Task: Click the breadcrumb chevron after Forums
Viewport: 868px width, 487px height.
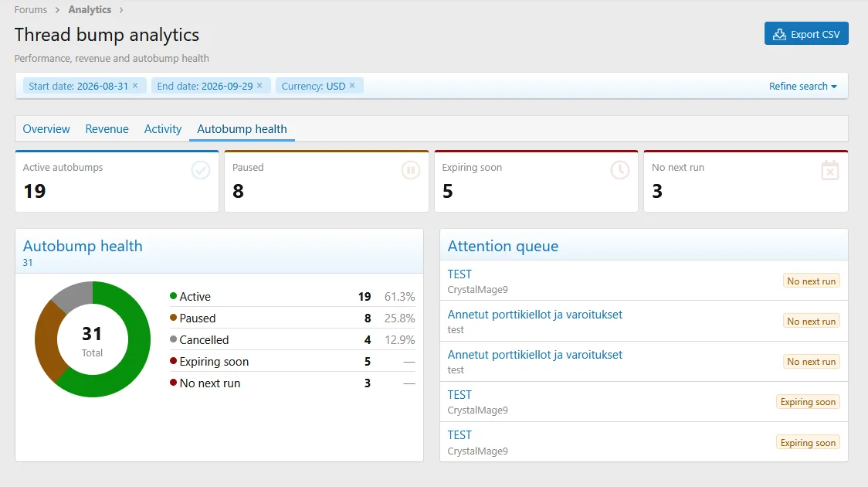Action: click(57, 10)
